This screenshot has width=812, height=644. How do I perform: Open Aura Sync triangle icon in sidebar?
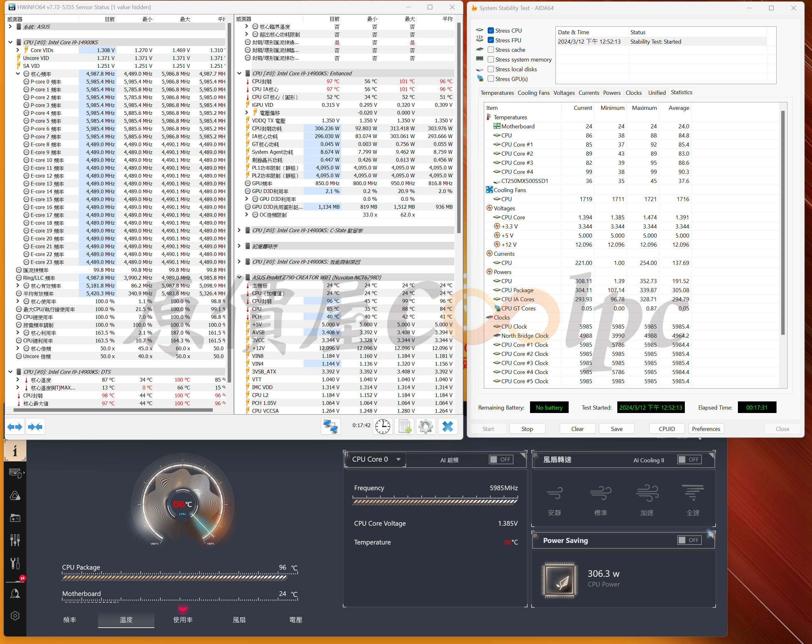tap(15, 496)
